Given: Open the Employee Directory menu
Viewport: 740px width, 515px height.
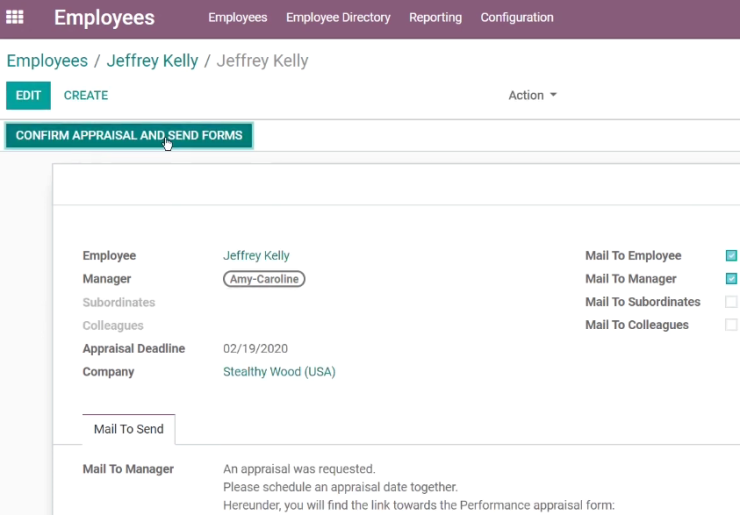Looking at the screenshot, I should 338,17.
